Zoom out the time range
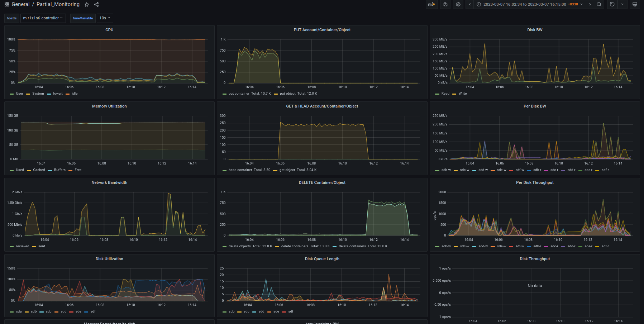The height and width of the screenshot is (324, 644). click(599, 4)
